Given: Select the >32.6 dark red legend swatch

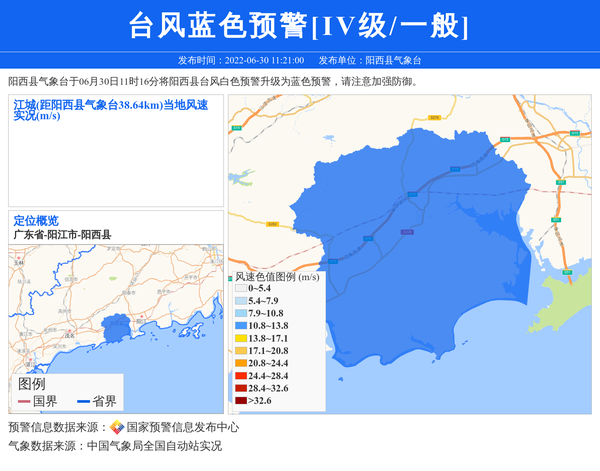Looking at the screenshot, I should 240,401.
